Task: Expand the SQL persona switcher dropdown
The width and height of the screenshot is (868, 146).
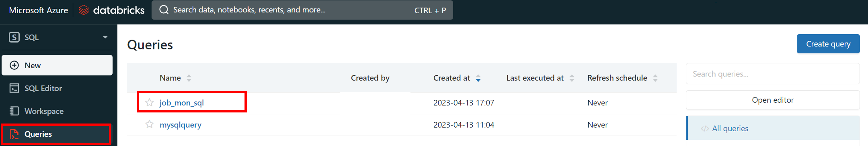Action: pos(105,37)
